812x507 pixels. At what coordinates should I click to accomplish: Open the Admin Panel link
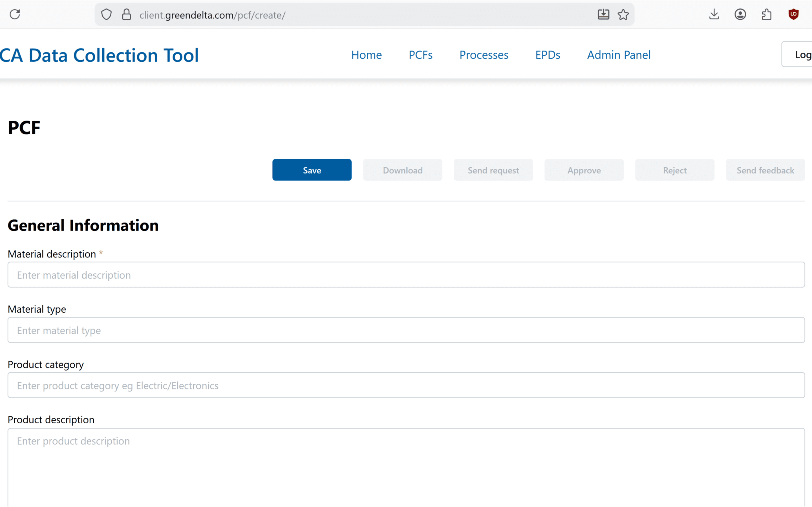[619, 55]
